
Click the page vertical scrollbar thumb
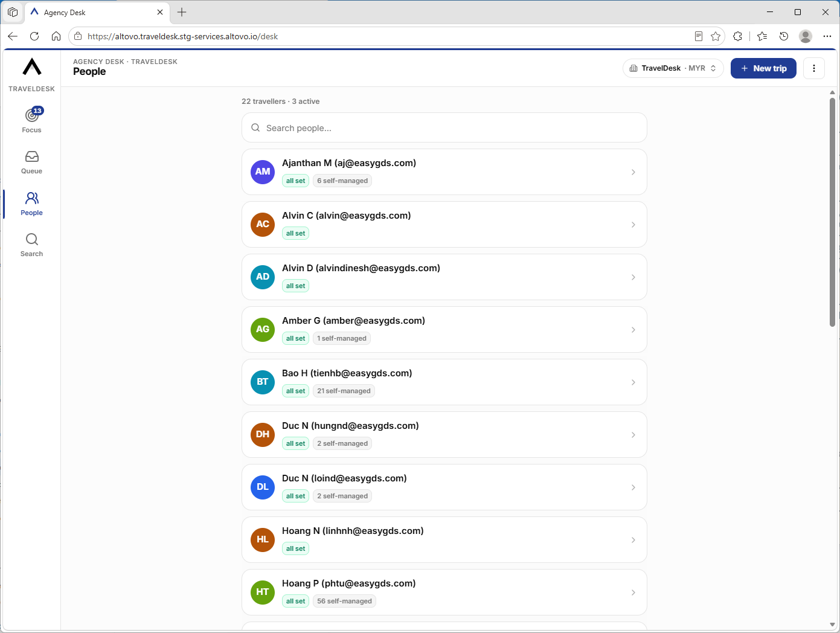pos(832,211)
